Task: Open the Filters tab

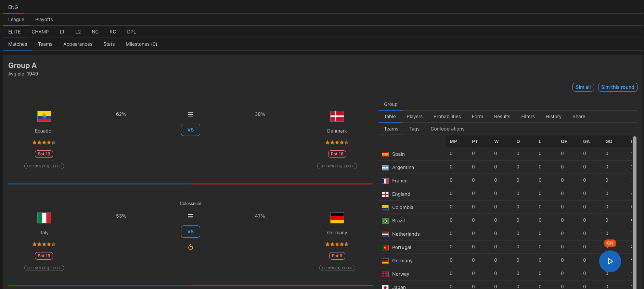Action: click(528, 116)
